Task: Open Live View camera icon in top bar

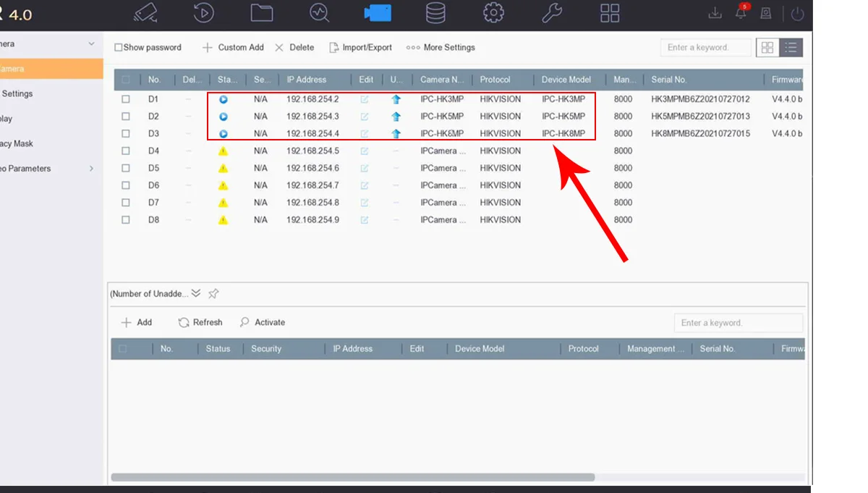Action: (147, 13)
